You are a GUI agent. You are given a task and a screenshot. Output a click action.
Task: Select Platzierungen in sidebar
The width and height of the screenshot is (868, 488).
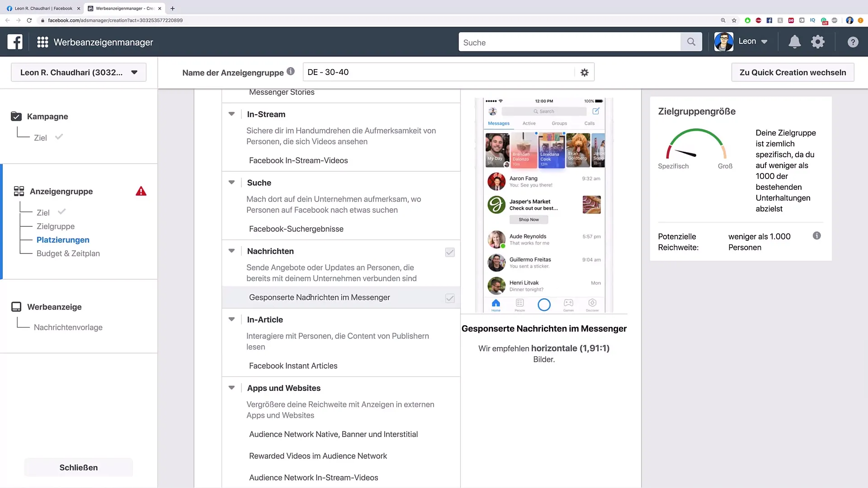tap(63, 239)
